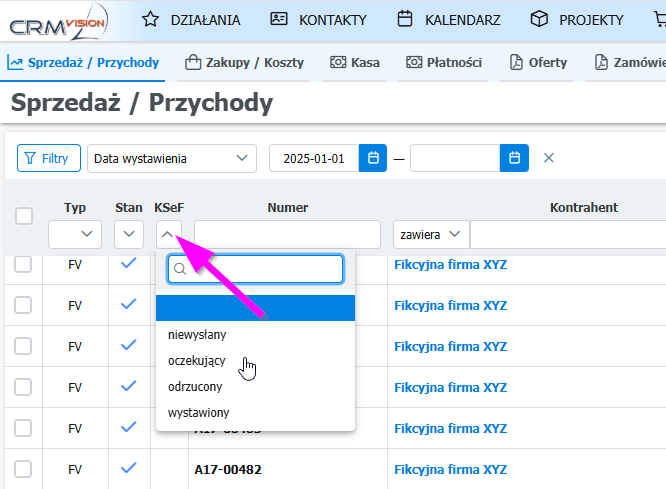Image resolution: width=666 pixels, height=489 pixels.
Task: Open the Typ column filter dropdown
Action: pos(75,234)
